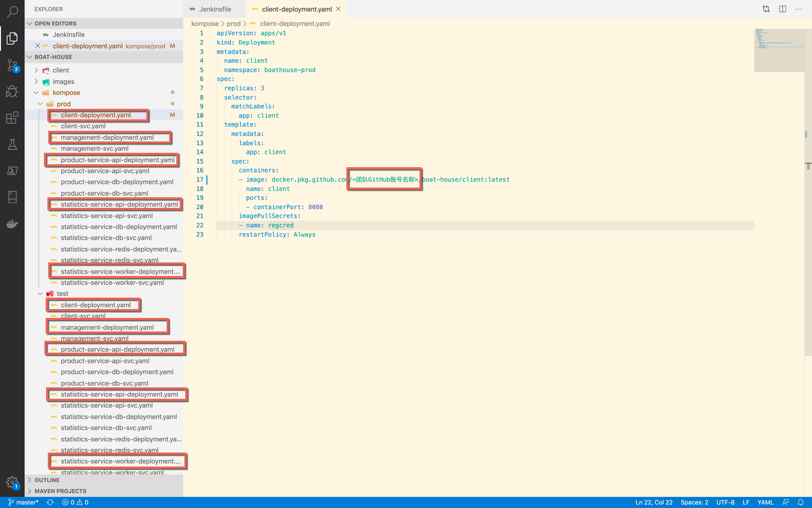Click the Synchronize Changes icon in status bar

click(x=50, y=502)
